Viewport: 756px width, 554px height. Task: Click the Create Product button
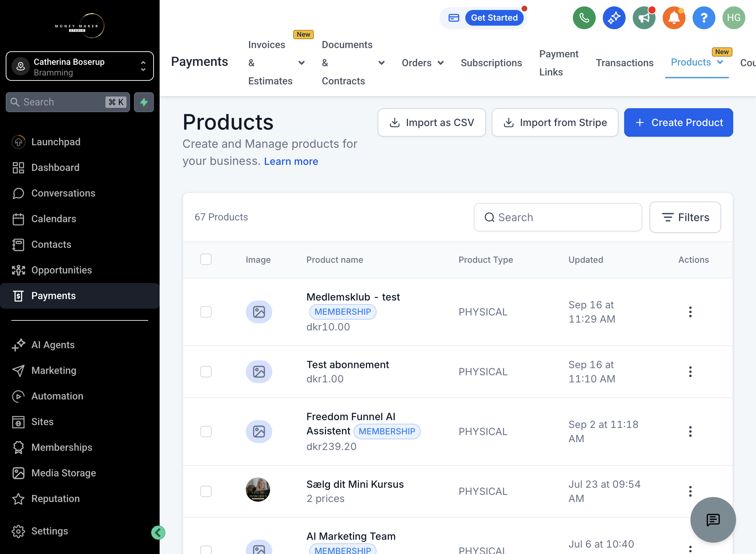[x=678, y=122]
